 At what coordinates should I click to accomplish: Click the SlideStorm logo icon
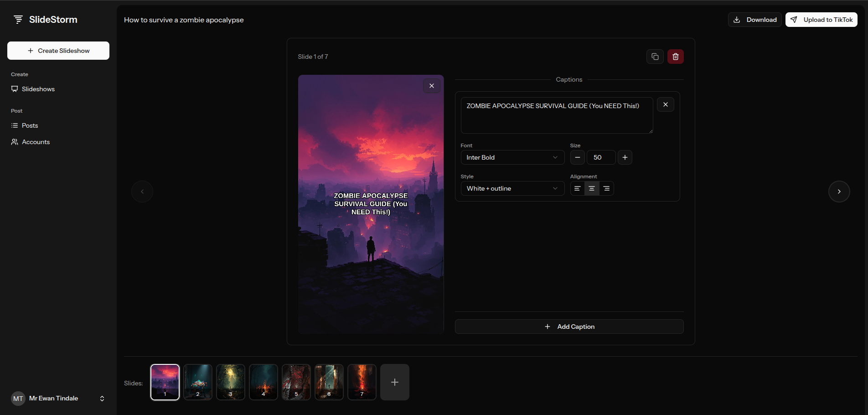[x=18, y=20]
